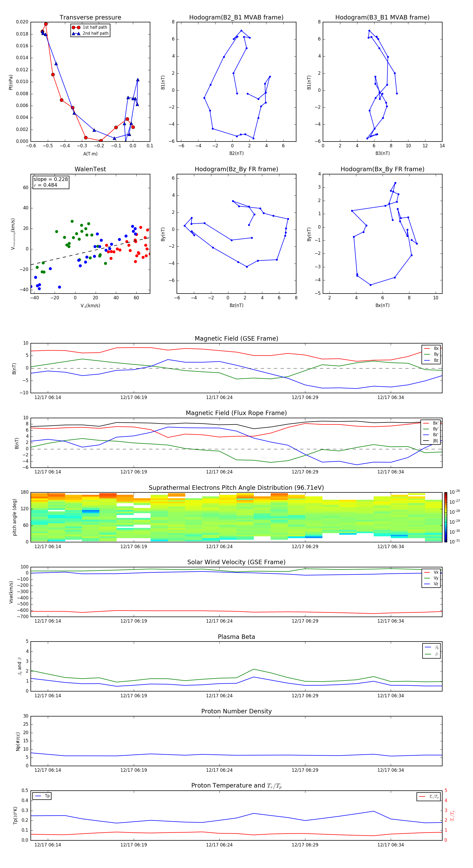Click the 'Transverse pressure' plot title
Image resolution: width=473 pixels, height=868 pixels.
[x=90, y=18]
